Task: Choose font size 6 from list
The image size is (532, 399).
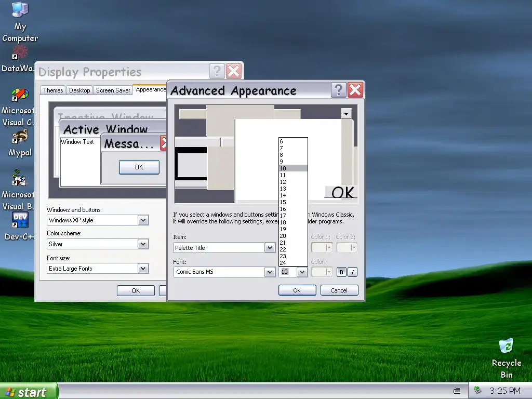Action: click(293, 141)
